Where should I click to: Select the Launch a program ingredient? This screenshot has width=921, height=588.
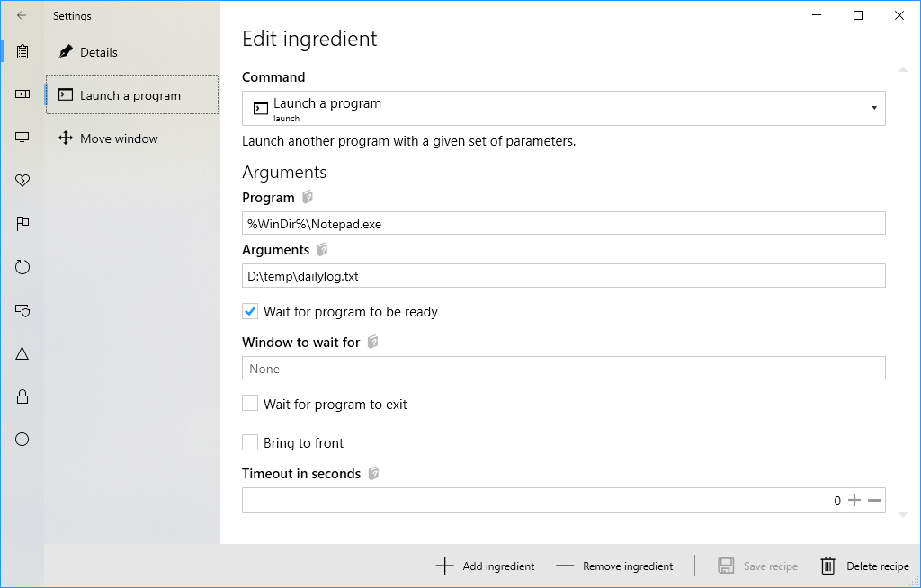point(132,94)
